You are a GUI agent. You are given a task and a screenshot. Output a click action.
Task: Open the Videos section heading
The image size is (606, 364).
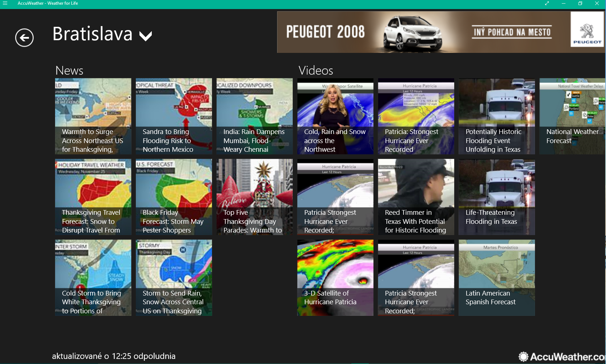315,70
